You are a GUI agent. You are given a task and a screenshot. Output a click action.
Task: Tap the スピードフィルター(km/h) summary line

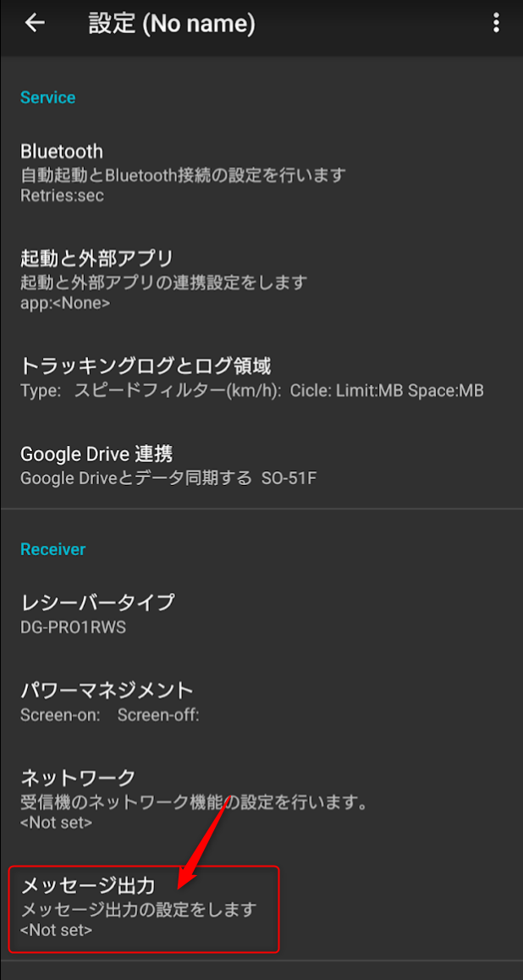(251, 391)
